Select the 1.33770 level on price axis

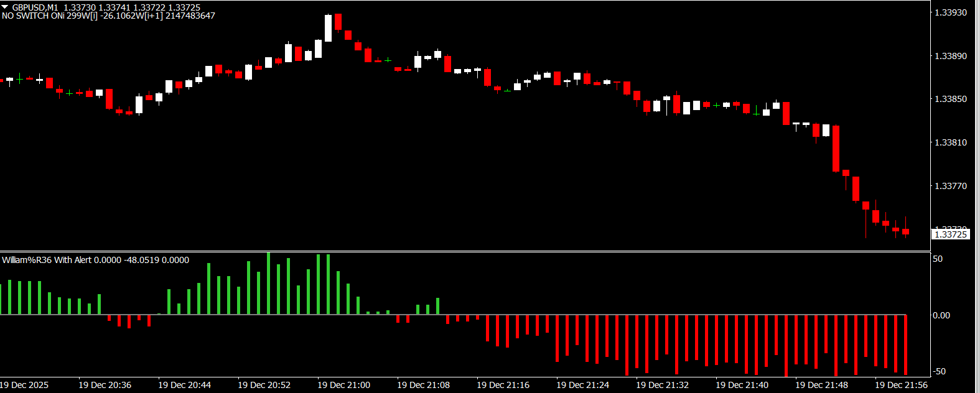pyautogui.click(x=951, y=186)
